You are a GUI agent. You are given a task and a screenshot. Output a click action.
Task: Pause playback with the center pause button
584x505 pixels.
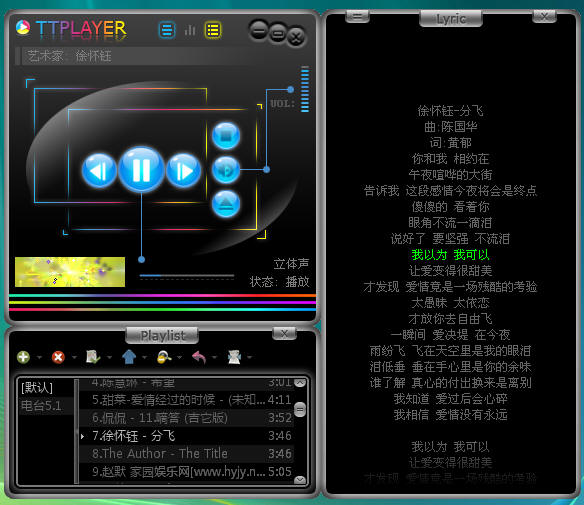[141, 170]
